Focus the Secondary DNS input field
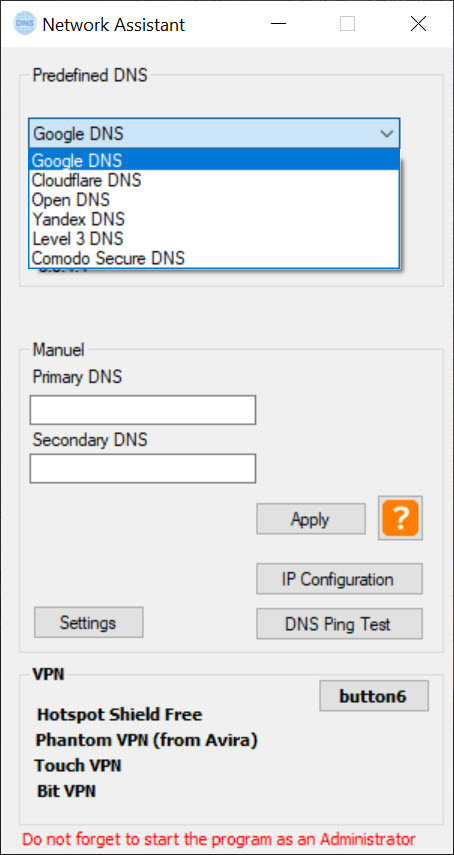The image size is (454, 855). [x=143, y=469]
